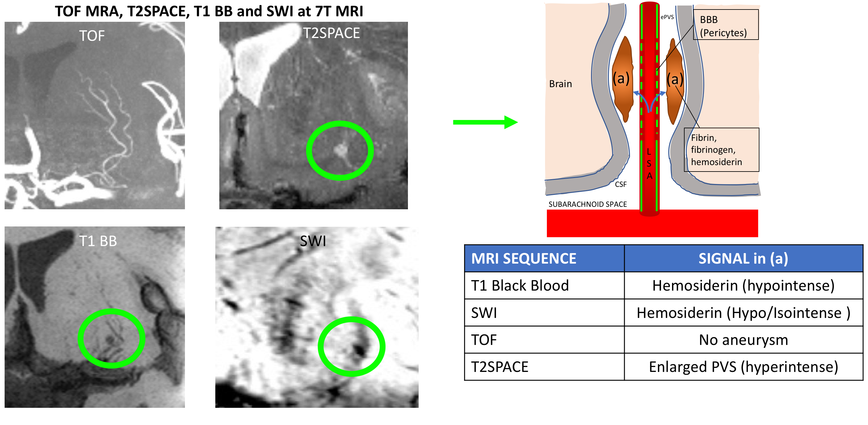Click the No aneurysm table cell

coord(743,340)
